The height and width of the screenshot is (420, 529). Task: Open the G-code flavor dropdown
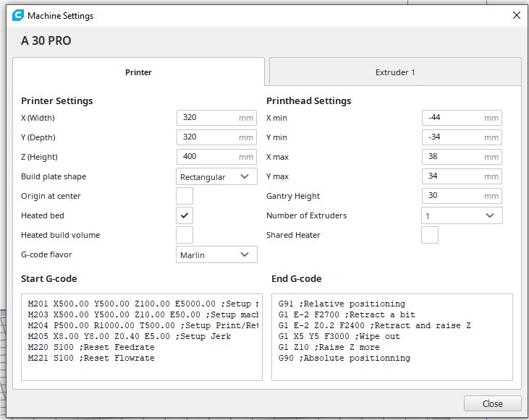216,255
